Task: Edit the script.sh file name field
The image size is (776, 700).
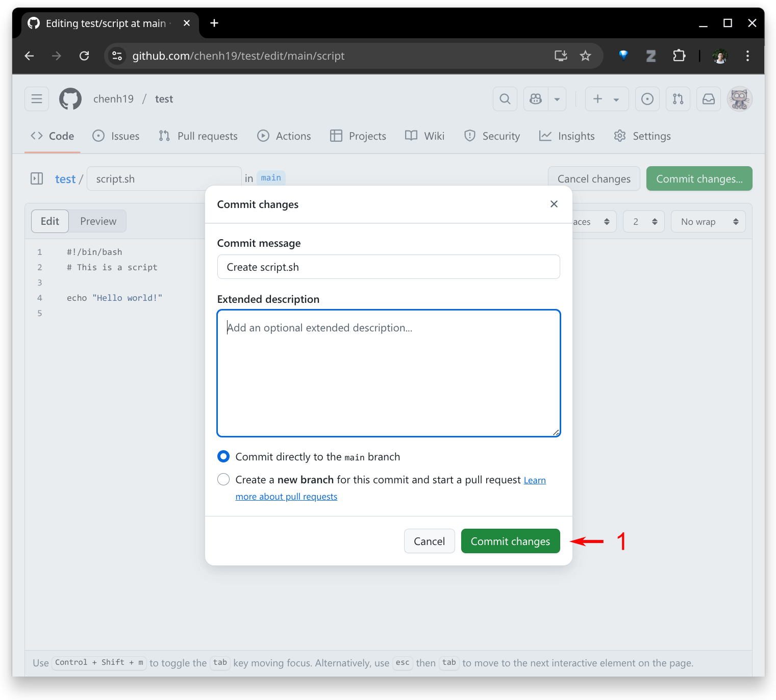Action: (x=164, y=178)
